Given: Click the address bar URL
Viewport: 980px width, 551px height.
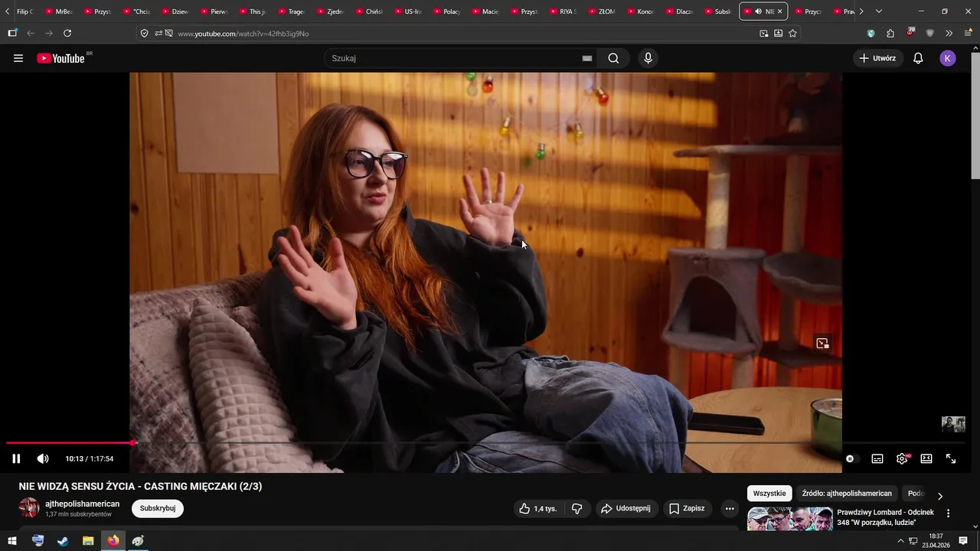Looking at the screenshot, I should 243,34.
